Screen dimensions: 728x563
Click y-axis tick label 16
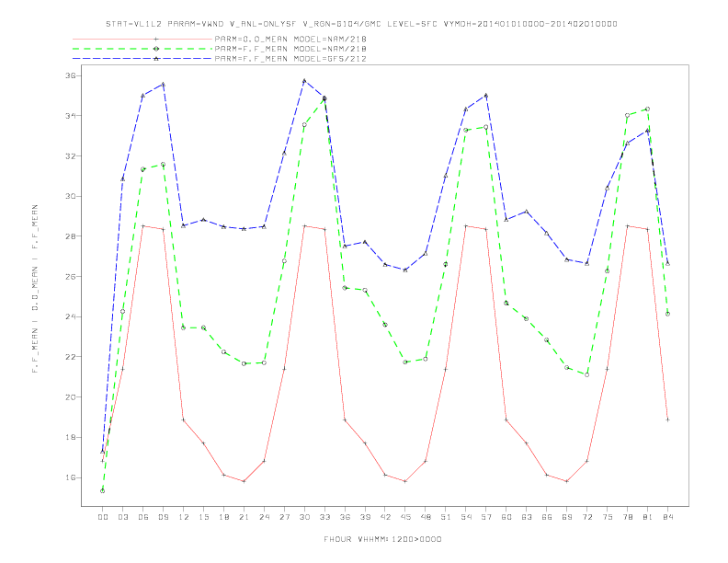[72, 477]
